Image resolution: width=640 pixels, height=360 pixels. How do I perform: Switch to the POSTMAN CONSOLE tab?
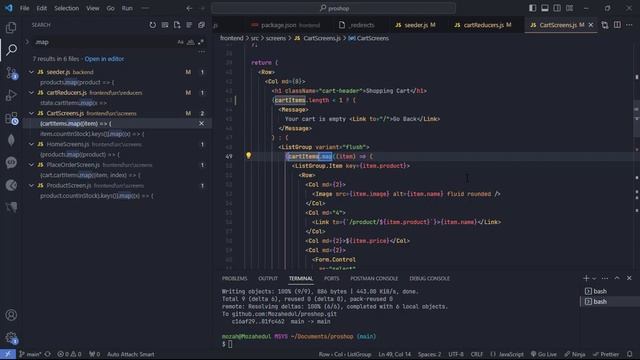click(374, 278)
